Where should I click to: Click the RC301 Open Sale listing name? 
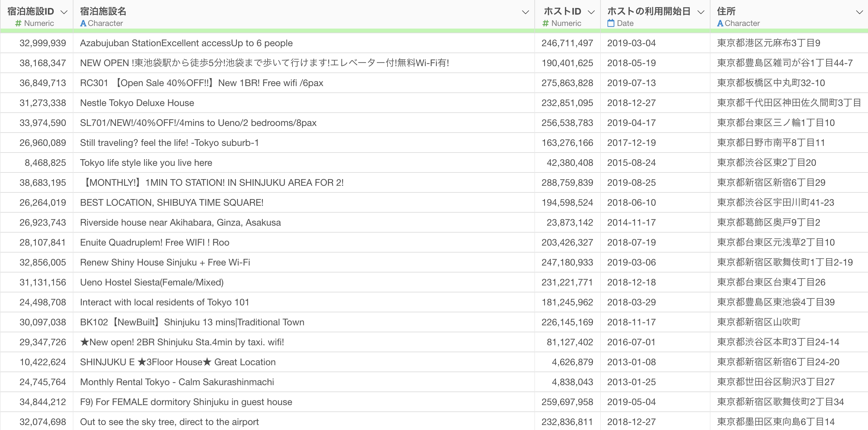click(x=201, y=83)
